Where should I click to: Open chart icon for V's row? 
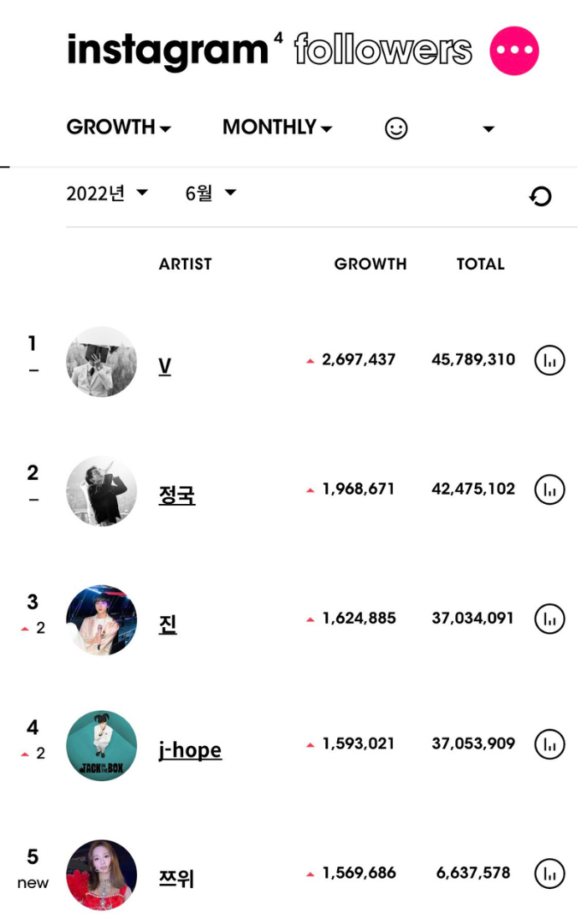[x=549, y=360]
